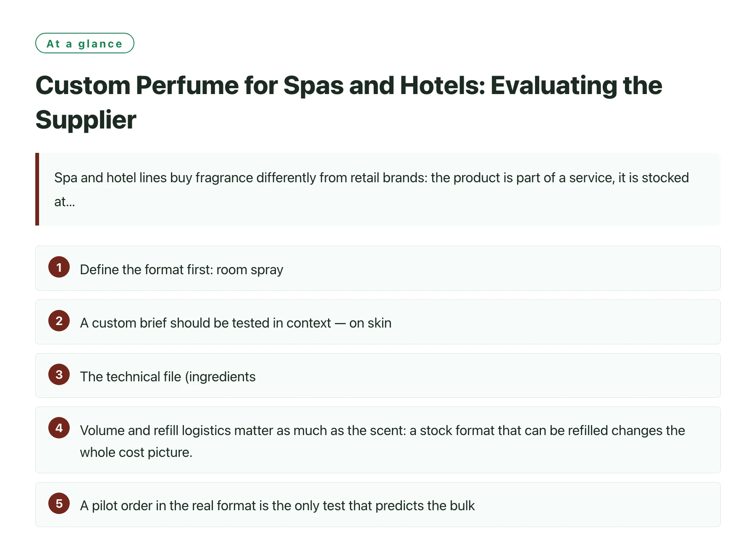The height and width of the screenshot is (556, 756).
Task: Open 'A custom brief should be tested' item
Action: pyautogui.click(x=378, y=322)
